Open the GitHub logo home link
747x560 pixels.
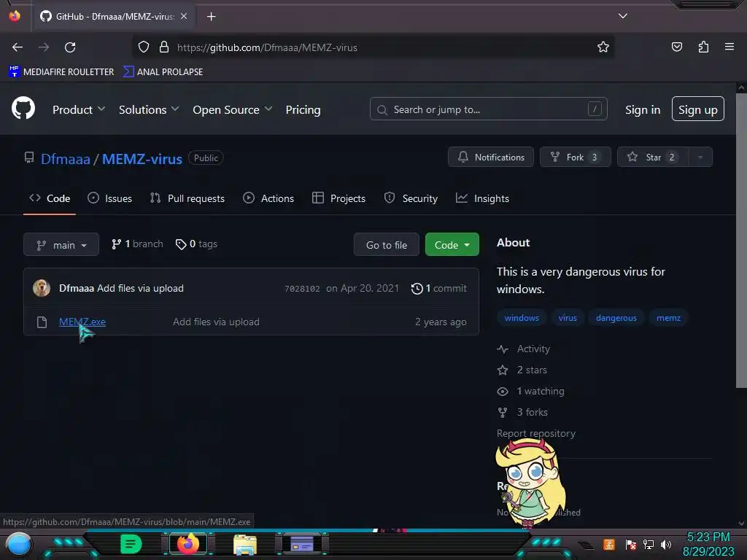tap(23, 108)
